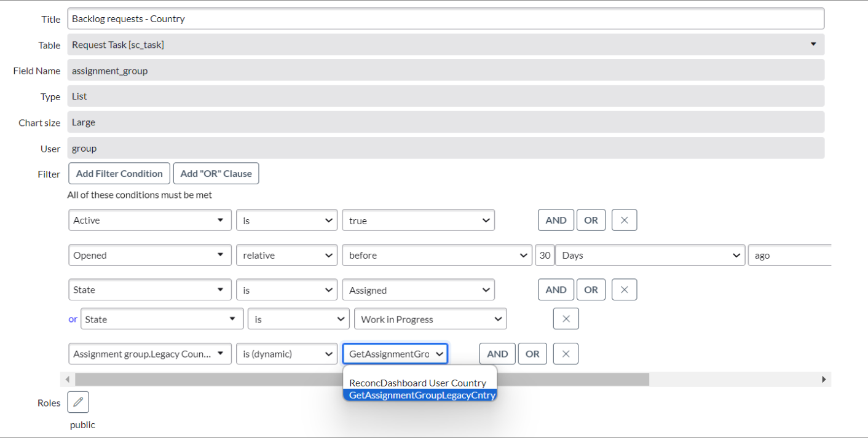Remove the Active condition row

(625, 220)
